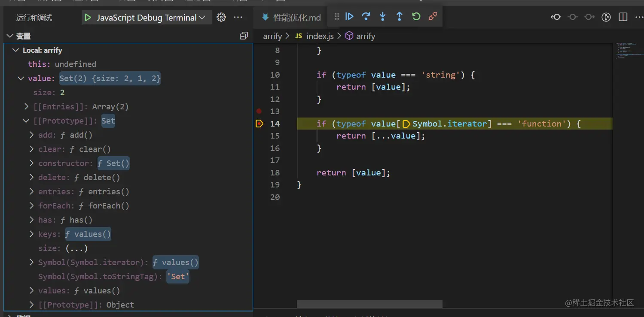This screenshot has height=317, width=644.
Task: Go to next change icon
Action: (589, 17)
